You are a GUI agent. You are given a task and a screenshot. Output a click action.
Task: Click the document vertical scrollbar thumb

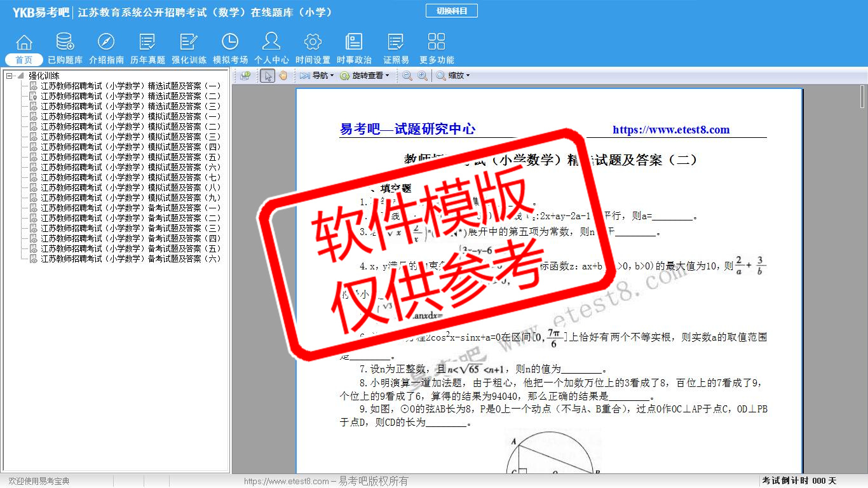pyautogui.click(x=863, y=97)
